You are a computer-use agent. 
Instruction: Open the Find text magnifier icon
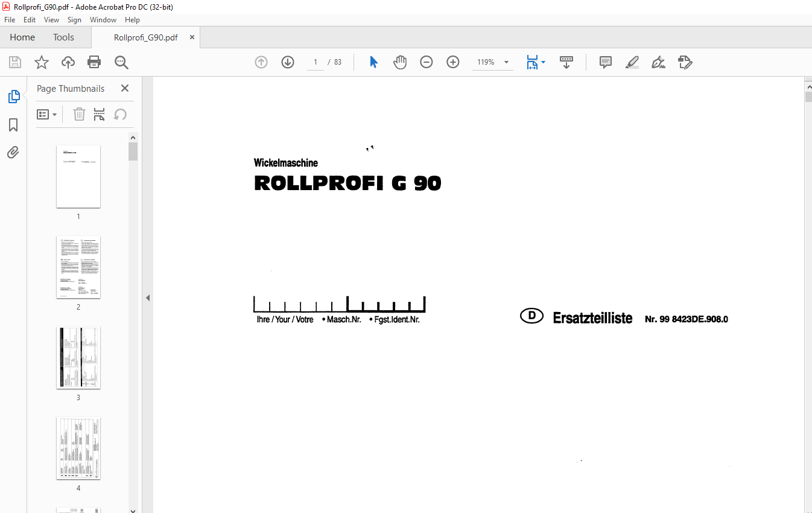pyautogui.click(x=121, y=62)
